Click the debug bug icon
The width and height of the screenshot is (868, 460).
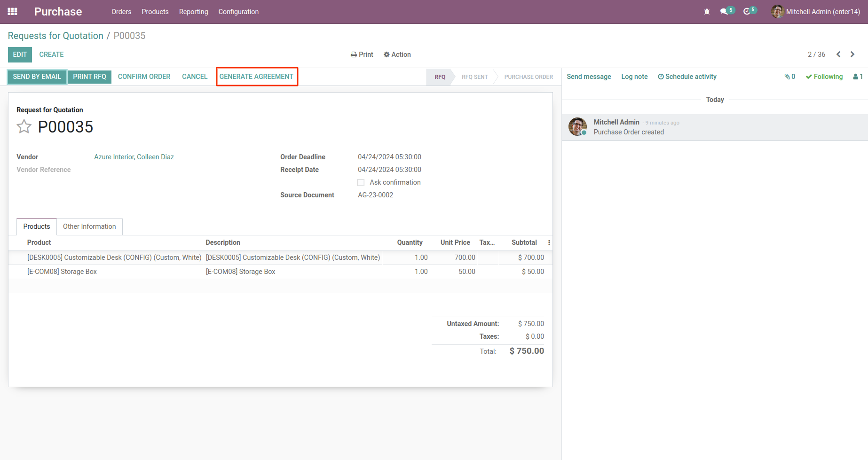[x=707, y=12]
